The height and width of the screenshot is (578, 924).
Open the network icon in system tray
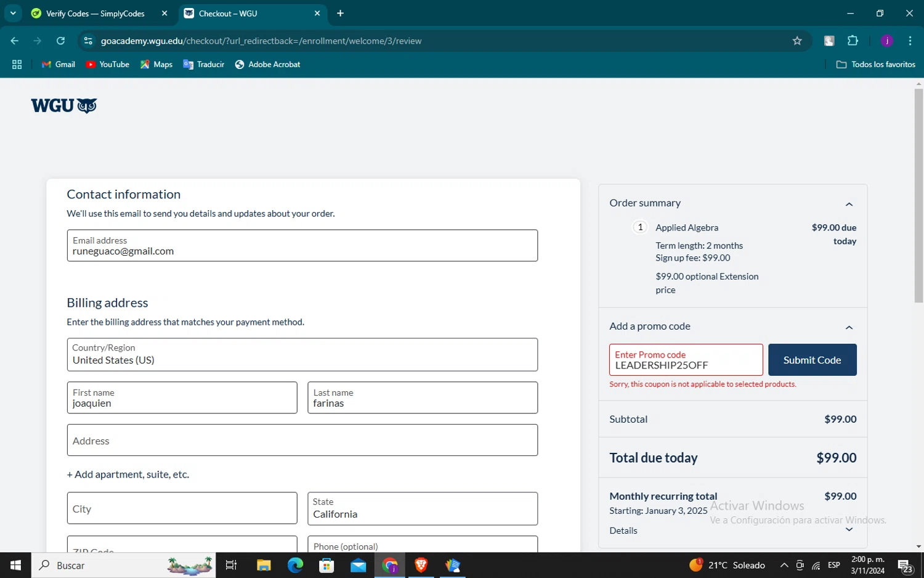pyautogui.click(x=816, y=565)
